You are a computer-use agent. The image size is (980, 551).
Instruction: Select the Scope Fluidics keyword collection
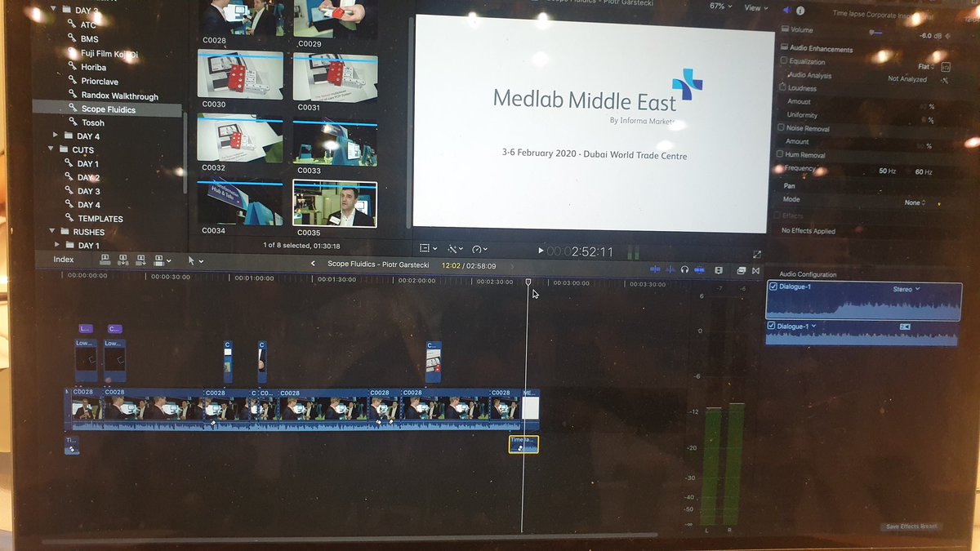point(108,109)
